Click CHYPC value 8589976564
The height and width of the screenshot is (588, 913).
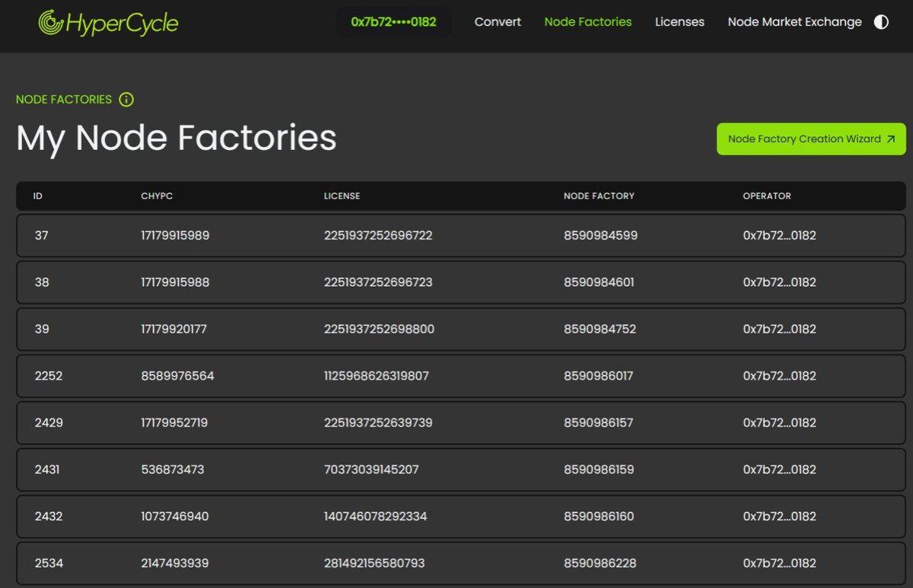177,376
